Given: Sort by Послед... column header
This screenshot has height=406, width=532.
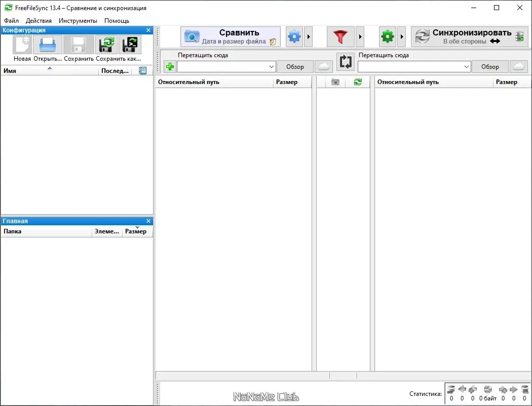Looking at the screenshot, I should [115, 70].
